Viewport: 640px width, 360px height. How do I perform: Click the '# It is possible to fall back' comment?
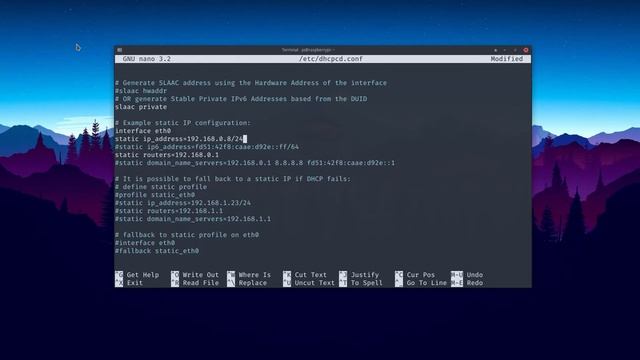coord(233,179)
